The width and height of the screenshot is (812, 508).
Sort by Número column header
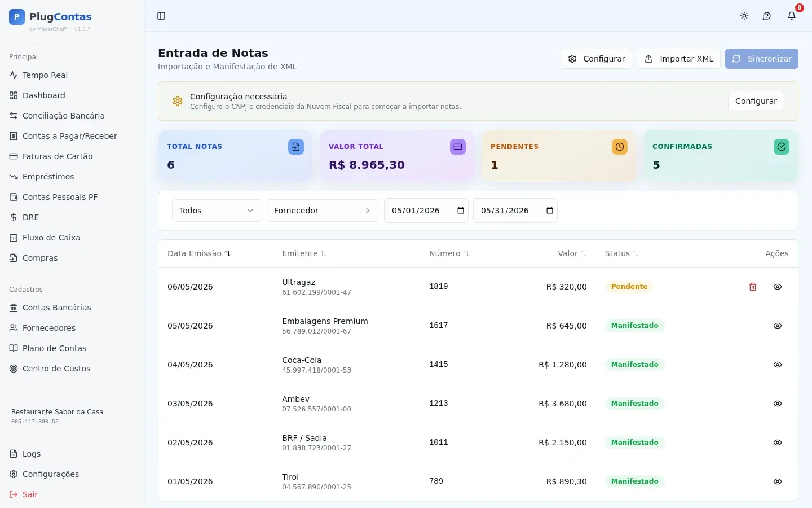click(449, 253)
